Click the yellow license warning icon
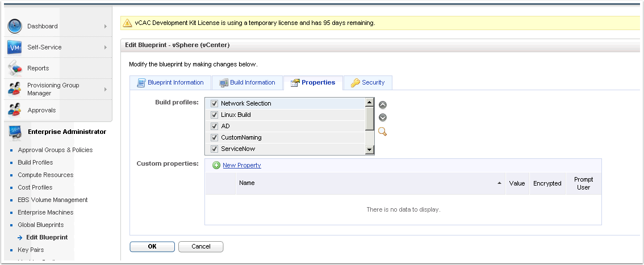The width and height of the screenshot is (644, 265). pyautogui.click(x=127, y=23)
